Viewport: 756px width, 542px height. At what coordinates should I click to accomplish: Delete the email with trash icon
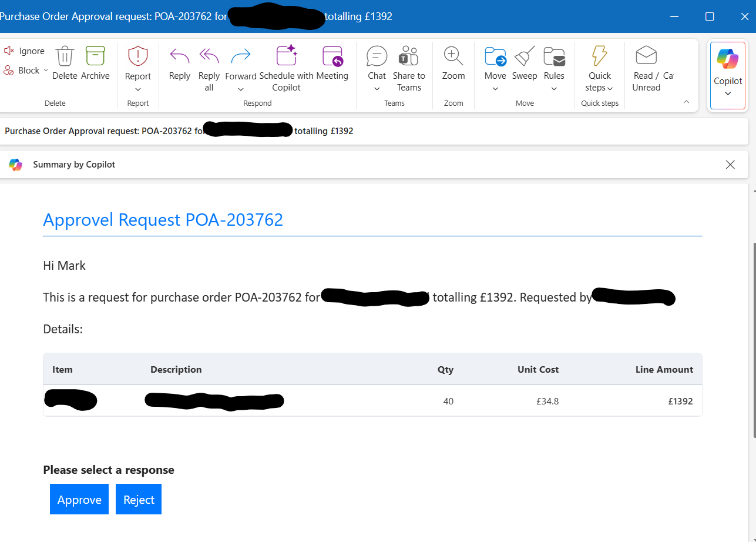tap(65, 56)
